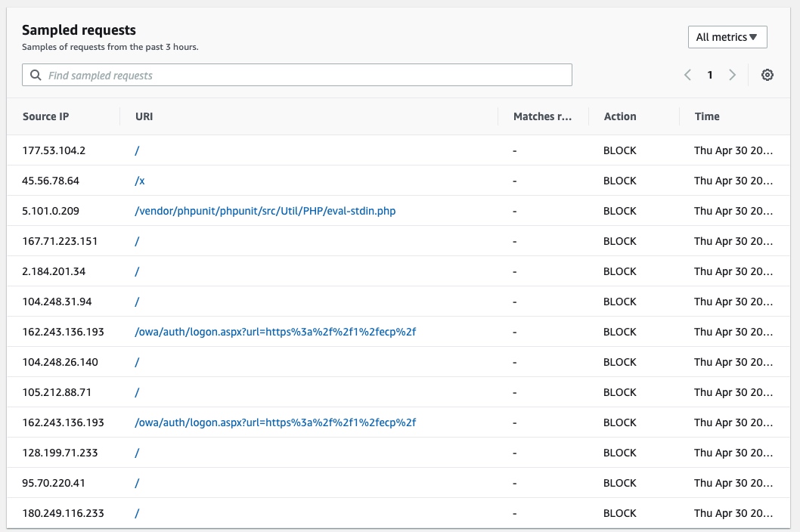Open first /owa/auth/logon.aspx link from 162.243.136.193
This screenshot has height=532, width=800.
point(275,332)
